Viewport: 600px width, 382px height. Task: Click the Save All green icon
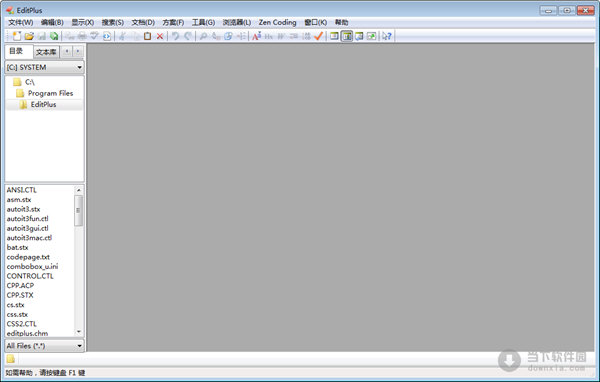pos(54,36)
